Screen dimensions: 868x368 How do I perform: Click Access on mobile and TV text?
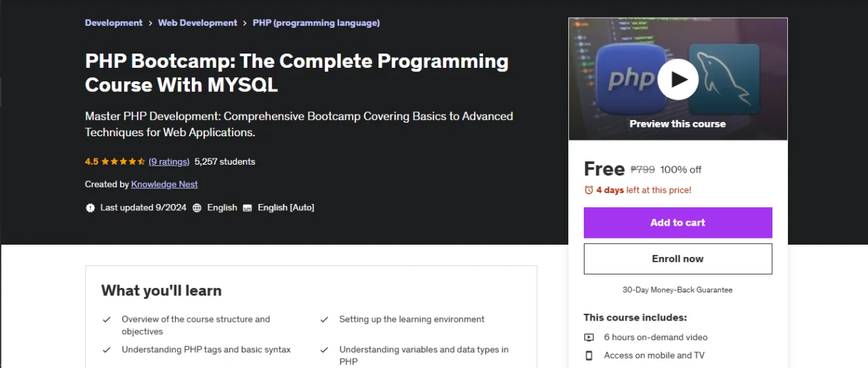pos(654,356)
